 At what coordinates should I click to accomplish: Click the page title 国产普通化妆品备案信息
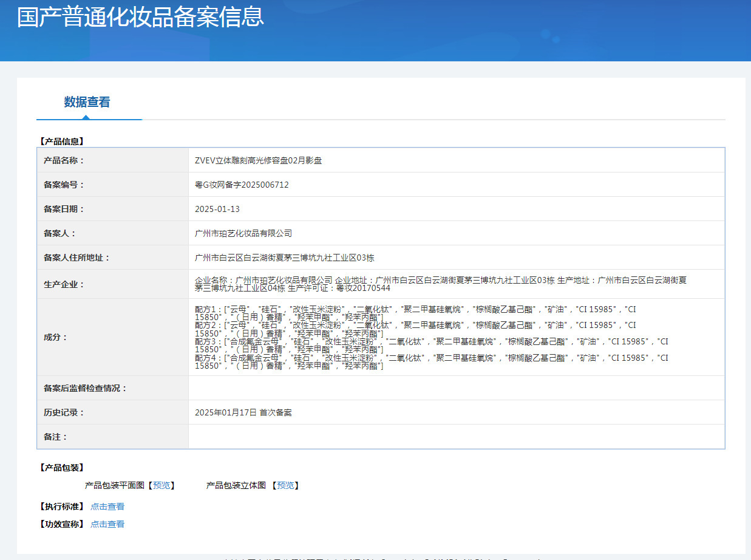[x=140, y=17]
